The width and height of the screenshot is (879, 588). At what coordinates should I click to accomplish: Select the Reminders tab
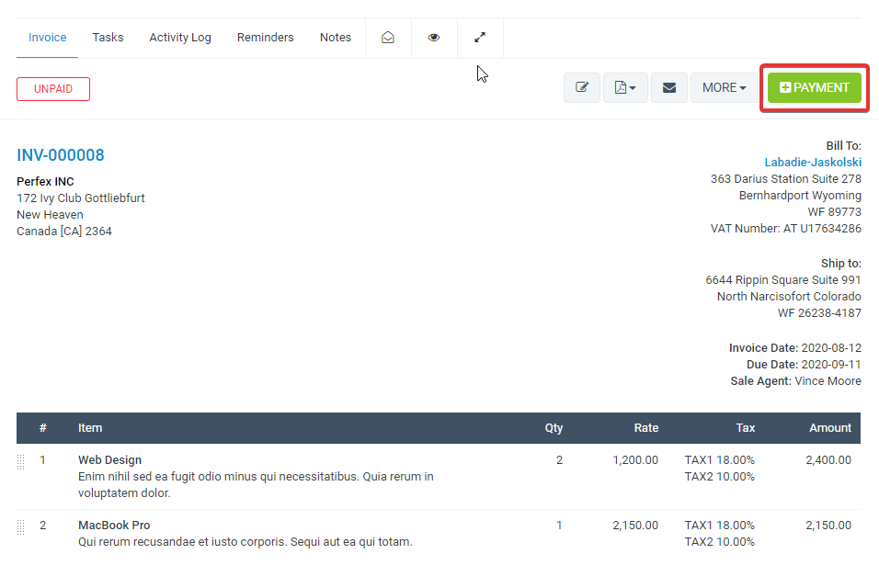click(266, 38)
